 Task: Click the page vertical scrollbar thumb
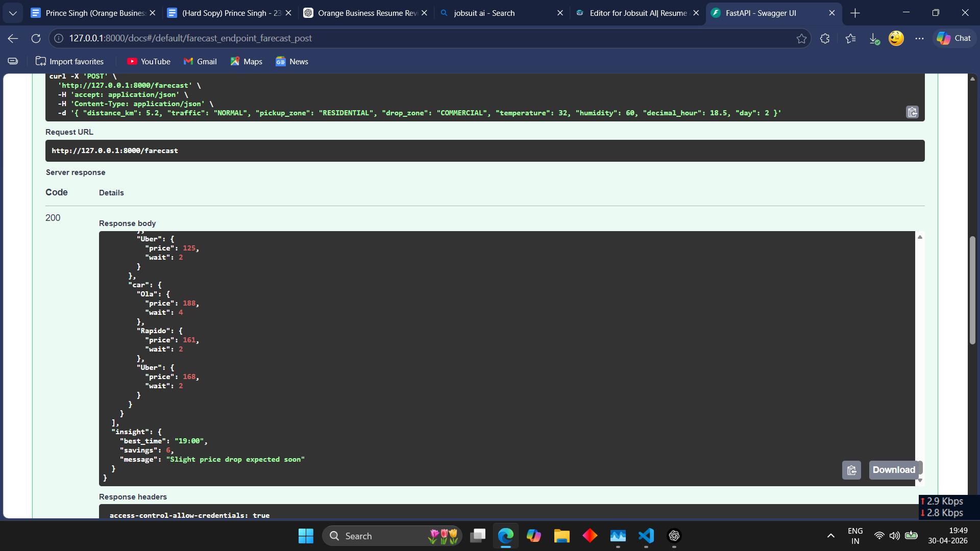[x=972, y=290]
